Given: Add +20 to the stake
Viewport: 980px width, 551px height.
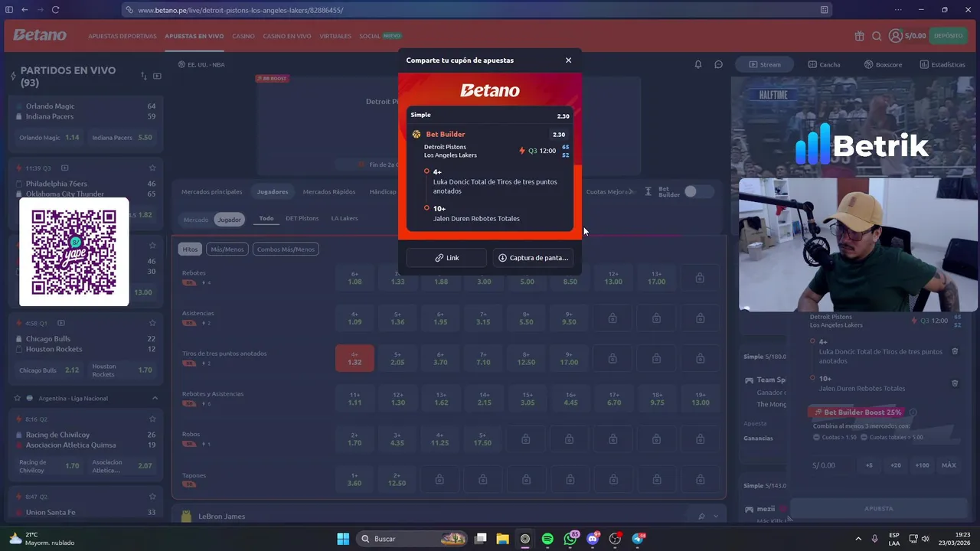Looking at the screenshot, I should click(895, 465).
